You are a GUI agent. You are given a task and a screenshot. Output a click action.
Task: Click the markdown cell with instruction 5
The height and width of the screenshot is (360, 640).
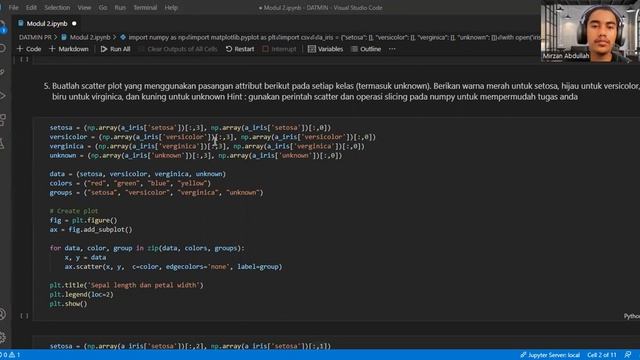[x=341, y=91]
